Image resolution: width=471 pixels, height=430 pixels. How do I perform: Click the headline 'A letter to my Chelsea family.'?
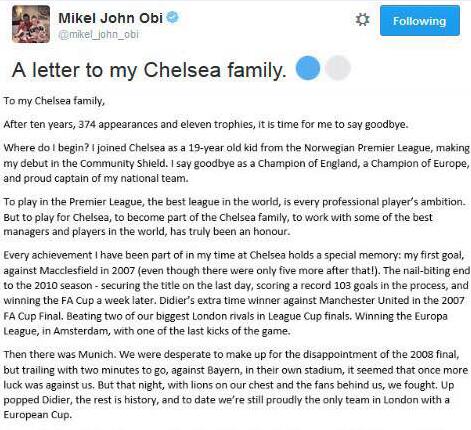click(149, 70)
